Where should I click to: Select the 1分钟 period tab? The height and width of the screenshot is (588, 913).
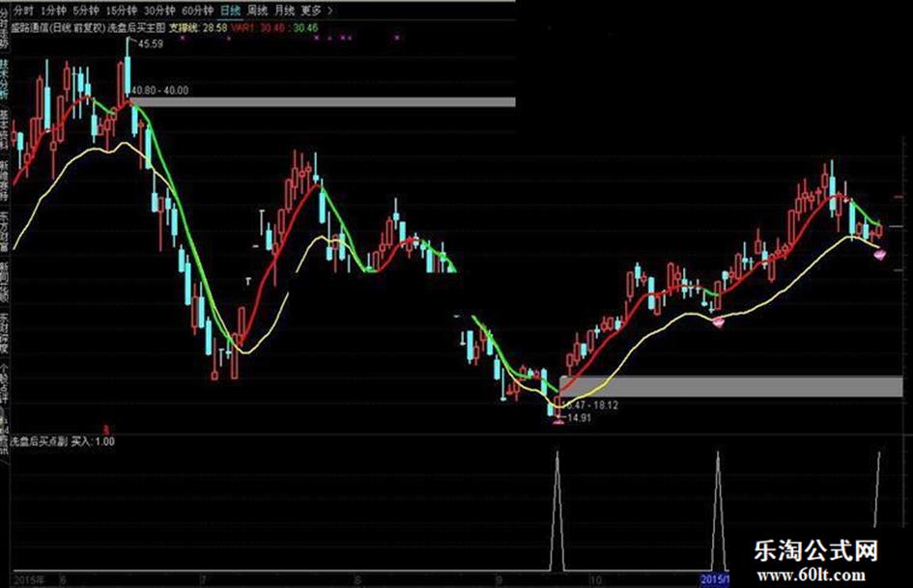point(53,11)
